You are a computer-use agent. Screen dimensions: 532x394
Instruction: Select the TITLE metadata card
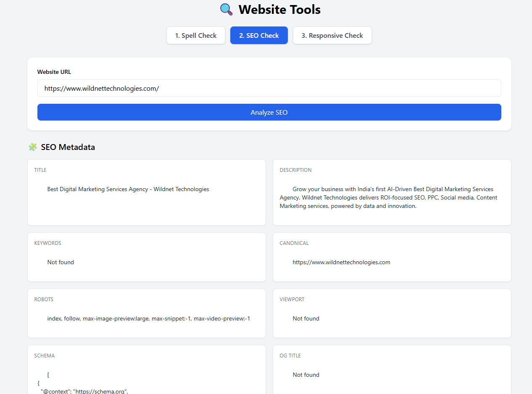point(146,192)
